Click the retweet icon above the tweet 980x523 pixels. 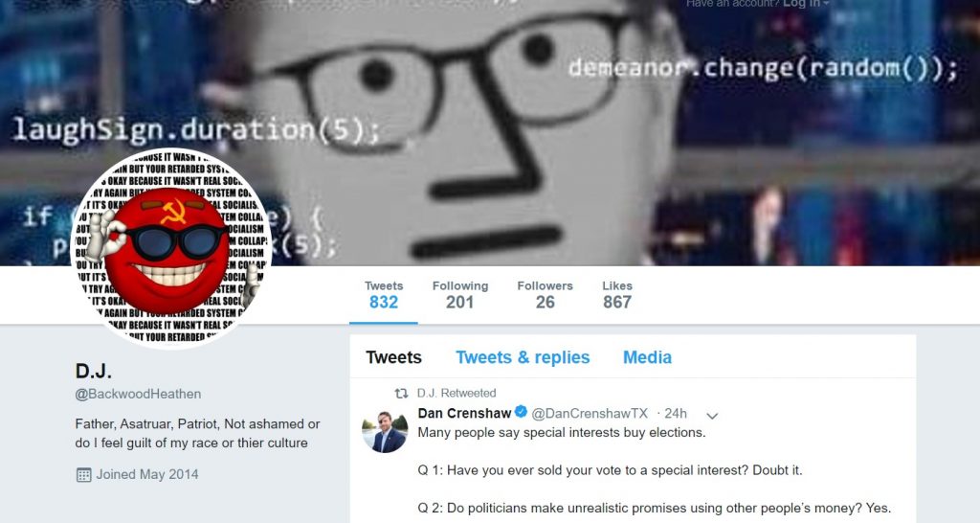(401, 394)
